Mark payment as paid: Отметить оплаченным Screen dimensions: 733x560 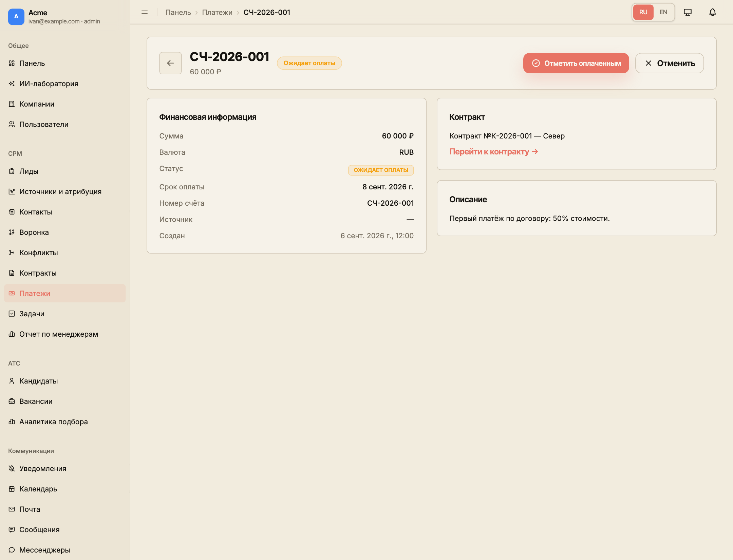(x=576, y=63)
